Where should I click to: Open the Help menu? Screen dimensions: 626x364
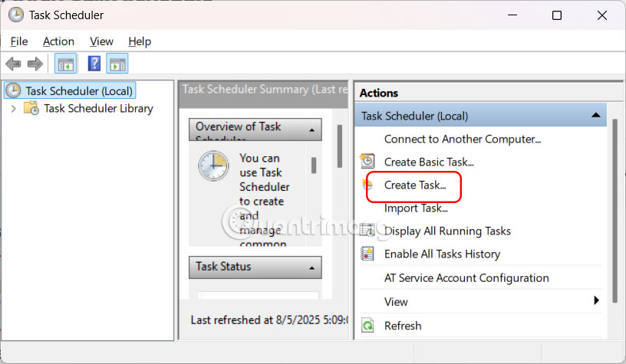[x=140, y=41]
